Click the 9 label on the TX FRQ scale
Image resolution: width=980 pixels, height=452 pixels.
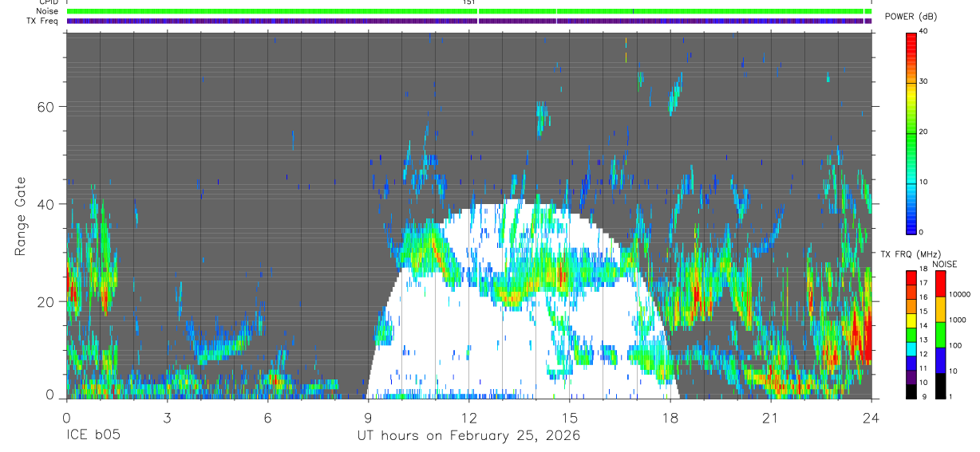[x=925, y=396]
